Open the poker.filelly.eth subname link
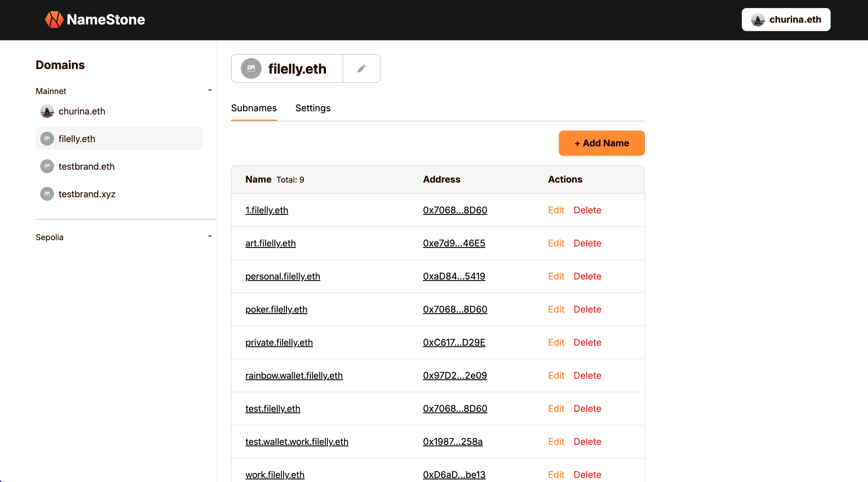The width and height of the screenshot is (868, 482). [x=276, y=309]
